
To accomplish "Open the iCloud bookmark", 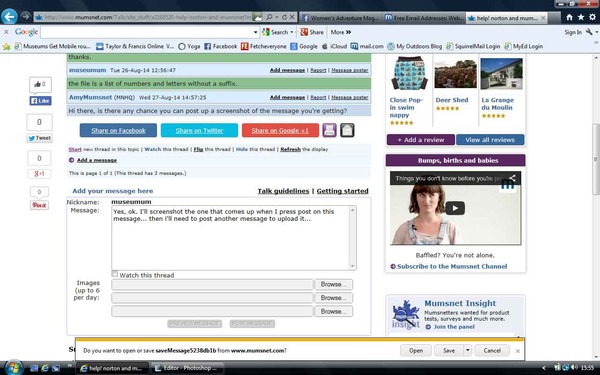I will pos(334,46).
